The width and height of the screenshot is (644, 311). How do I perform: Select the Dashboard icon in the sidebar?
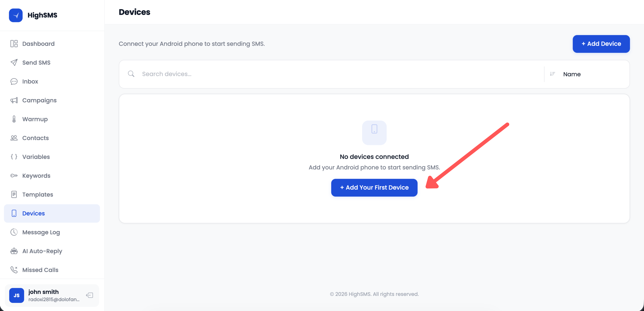[x=14, y=43]
